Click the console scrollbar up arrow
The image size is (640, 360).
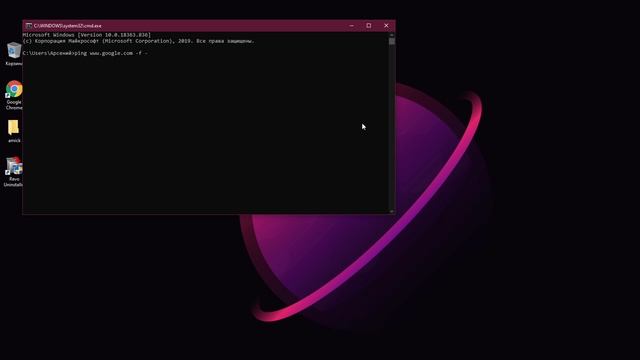(392, 35)
